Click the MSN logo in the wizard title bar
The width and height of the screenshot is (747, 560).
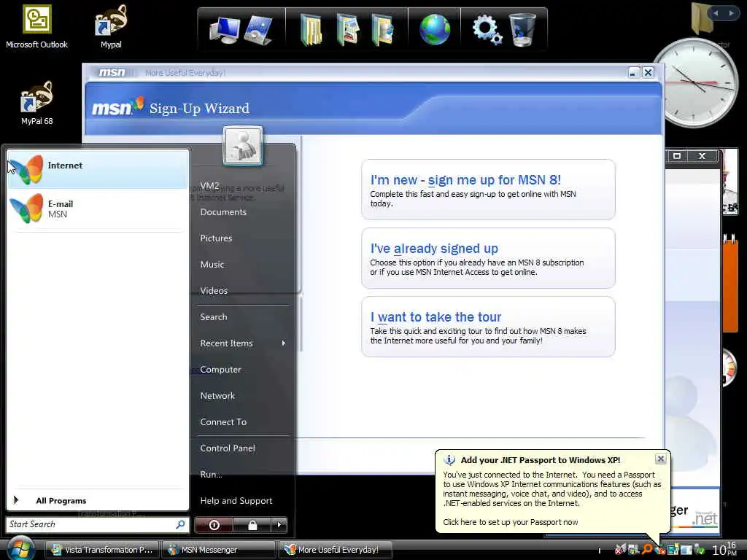(112, 72)
